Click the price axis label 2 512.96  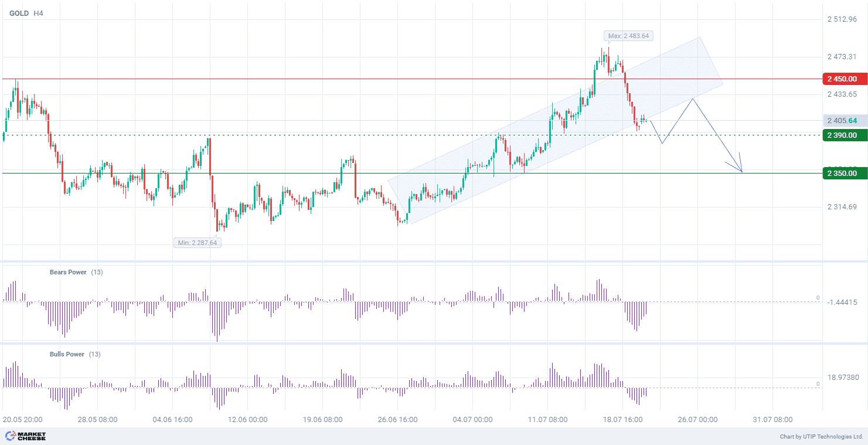[x=842, y=19]
